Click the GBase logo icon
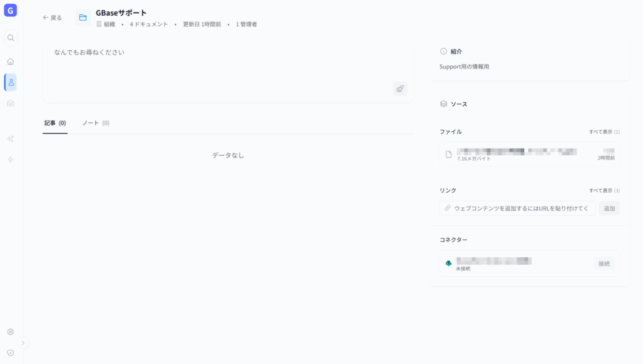The width and height of the screenshot is (643, 364). click(11, 10)
